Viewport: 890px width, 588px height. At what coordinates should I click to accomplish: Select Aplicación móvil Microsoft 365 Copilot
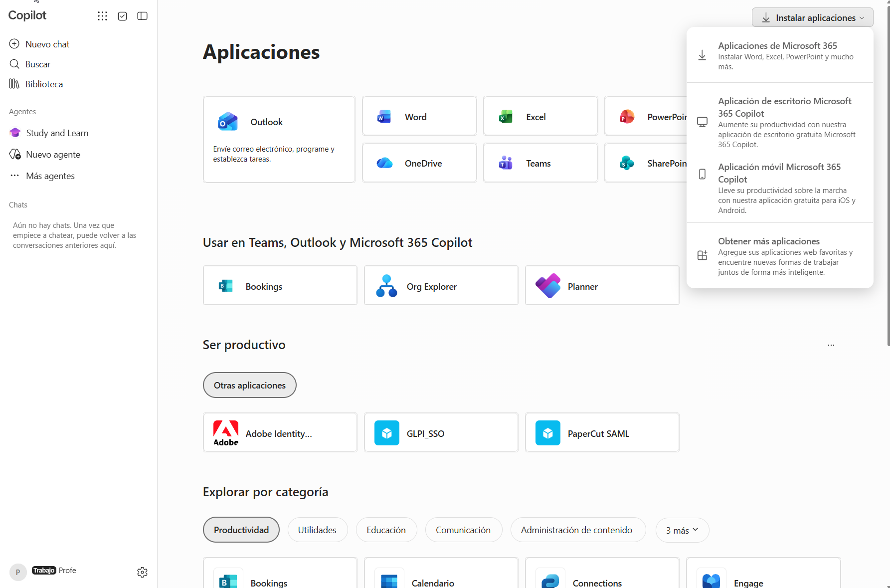point(780,188)
